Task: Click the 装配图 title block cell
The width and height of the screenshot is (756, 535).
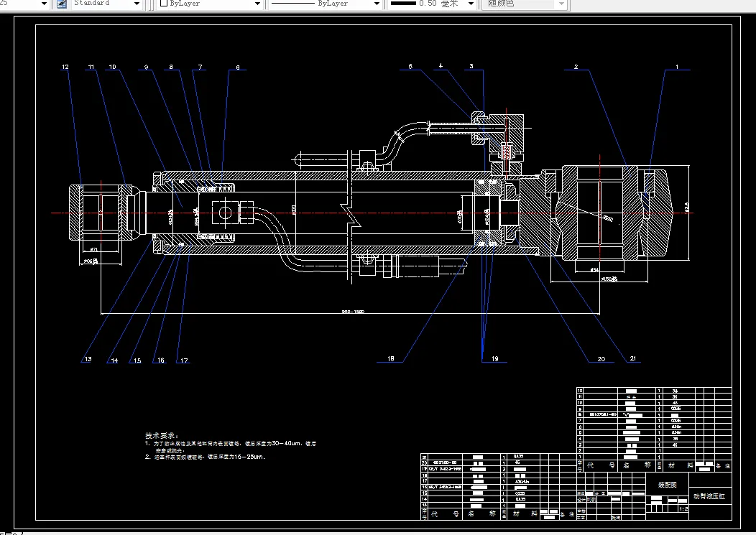Action: click(668, 485)
